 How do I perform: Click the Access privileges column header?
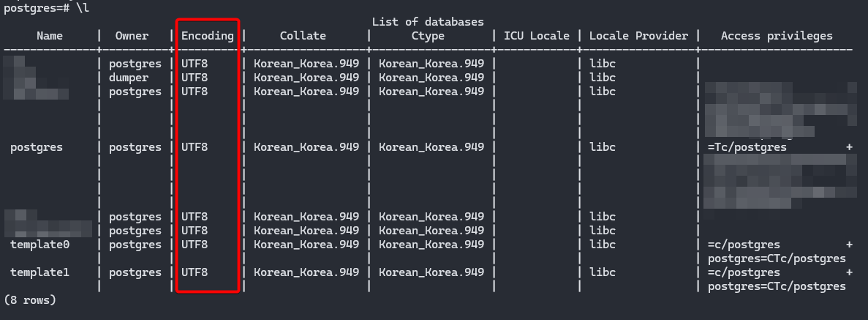(x=777, y=37)
